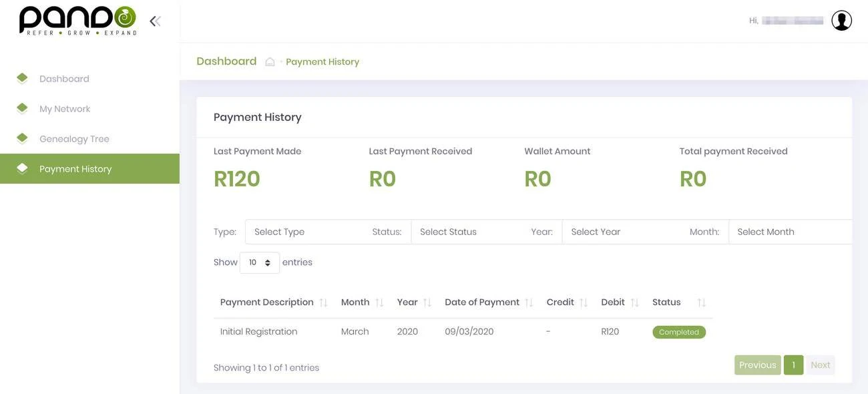
Task: Click the Payment History sidebar diamond icon
Action: click(x=22, y=168)
